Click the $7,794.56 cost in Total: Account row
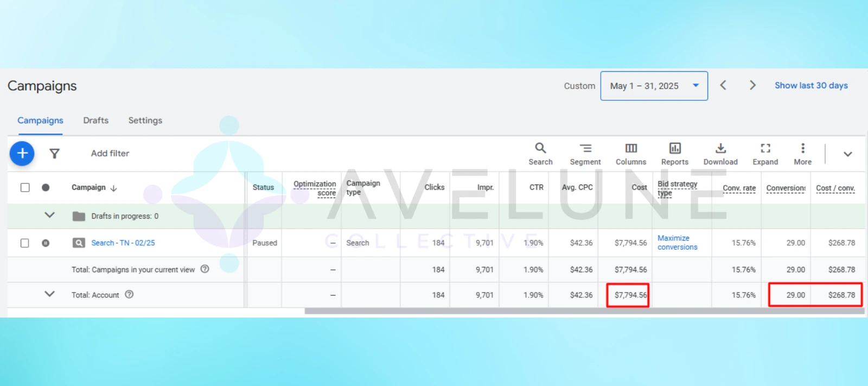 [630, 295]
